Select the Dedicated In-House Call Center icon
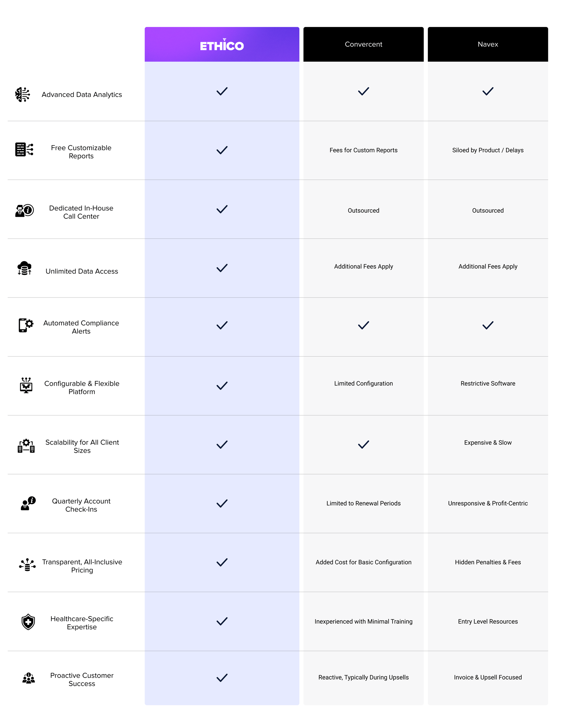The width and height of the screenshot is (564, 728). click(24, 210)
